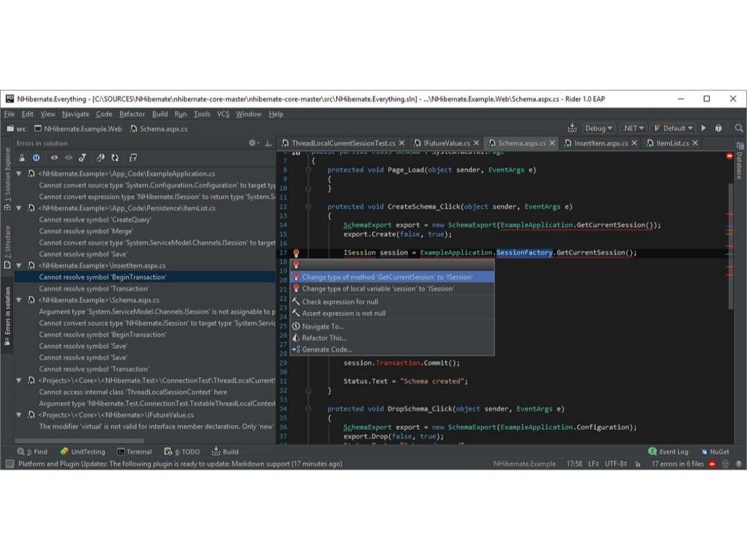The height and width of the screenshot is (560, 747).
Task: Click the flask icon in Errors toolbar
Action: (22, 158)
